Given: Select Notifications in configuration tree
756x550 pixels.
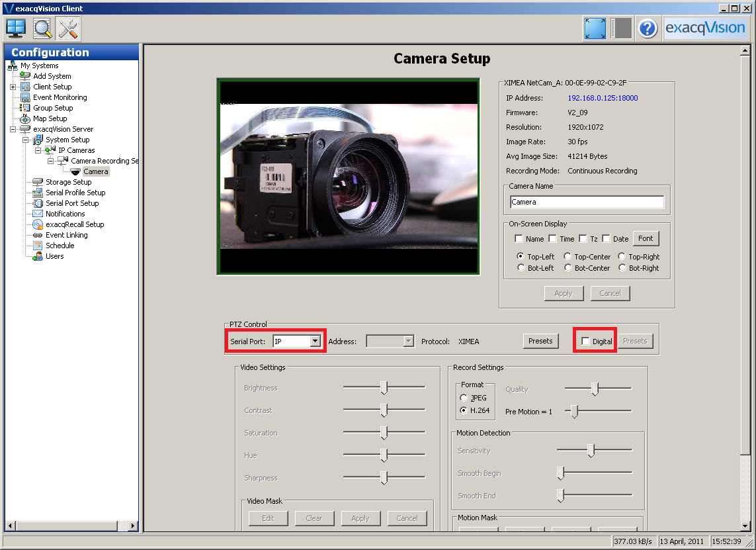Looking at the screenshot, I should [65, 214].
